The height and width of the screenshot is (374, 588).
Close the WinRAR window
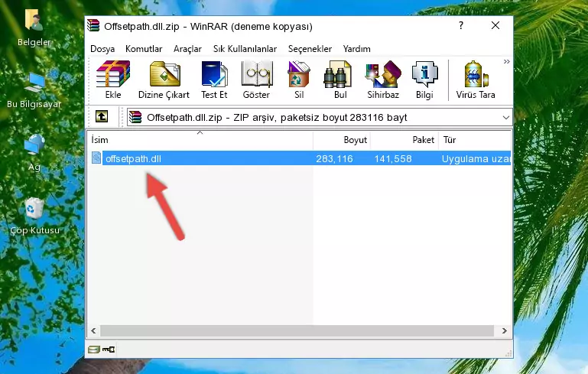(x=495, y=25)
